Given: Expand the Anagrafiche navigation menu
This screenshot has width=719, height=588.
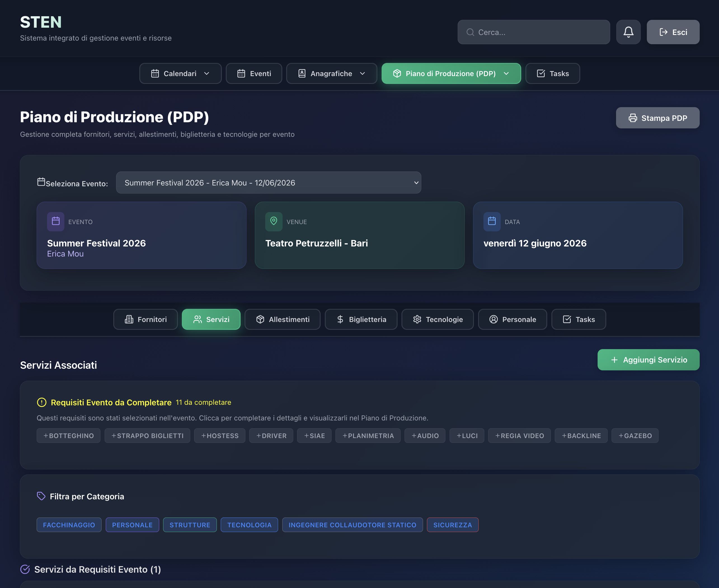Looking at the screenshot, I should 331,74.
